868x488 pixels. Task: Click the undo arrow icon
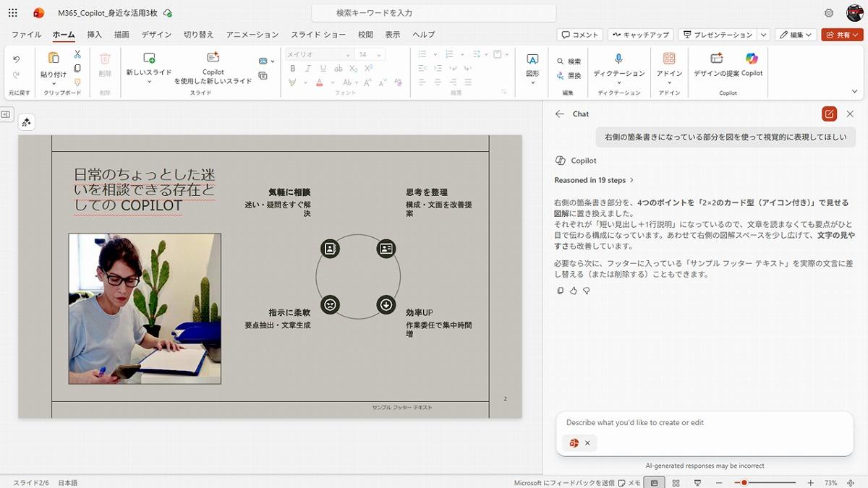[x=17, y=59]
